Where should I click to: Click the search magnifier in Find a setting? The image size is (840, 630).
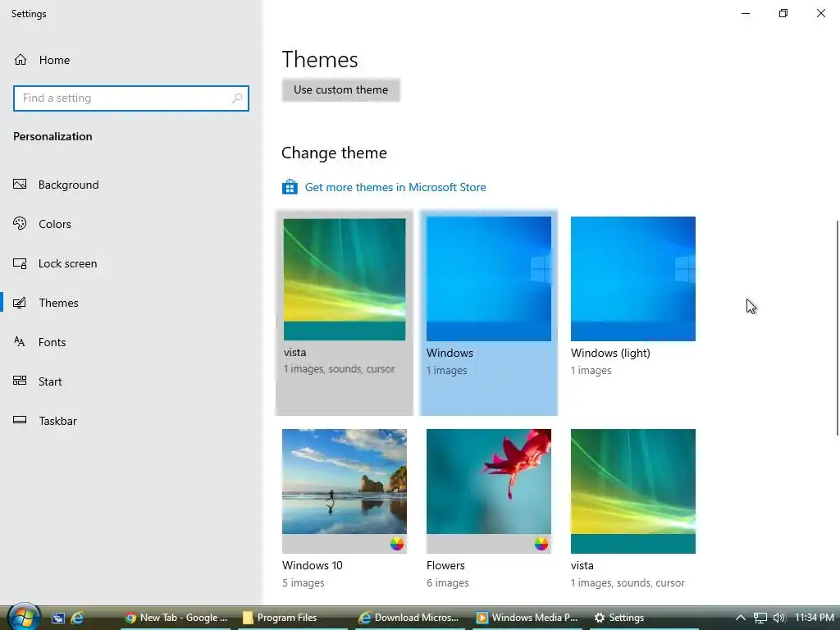pos(237,98)
